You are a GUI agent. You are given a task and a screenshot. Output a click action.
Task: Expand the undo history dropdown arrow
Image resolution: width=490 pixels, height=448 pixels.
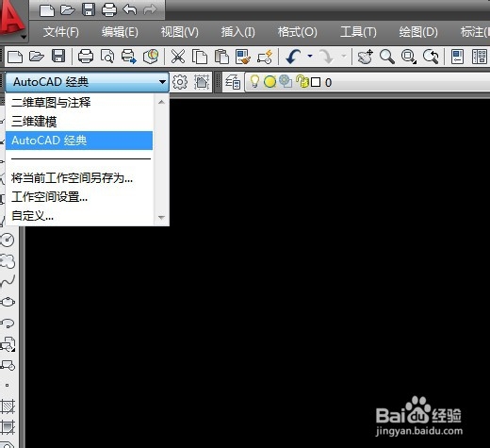coord(310,56)
